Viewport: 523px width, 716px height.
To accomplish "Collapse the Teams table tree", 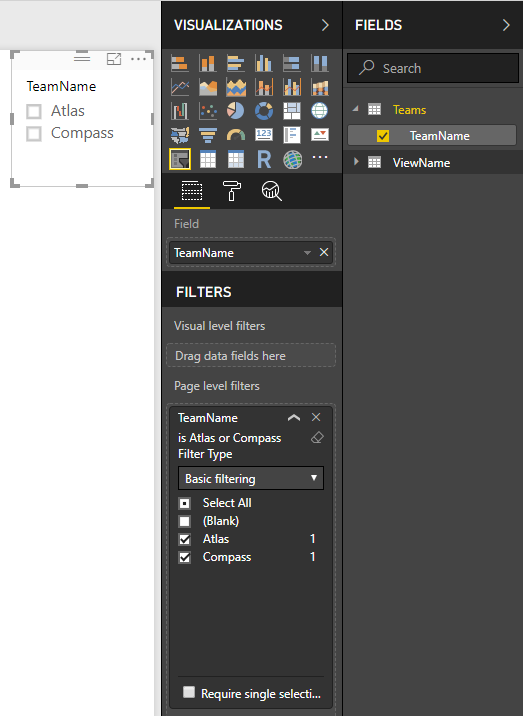I will (x=355, y=109).
